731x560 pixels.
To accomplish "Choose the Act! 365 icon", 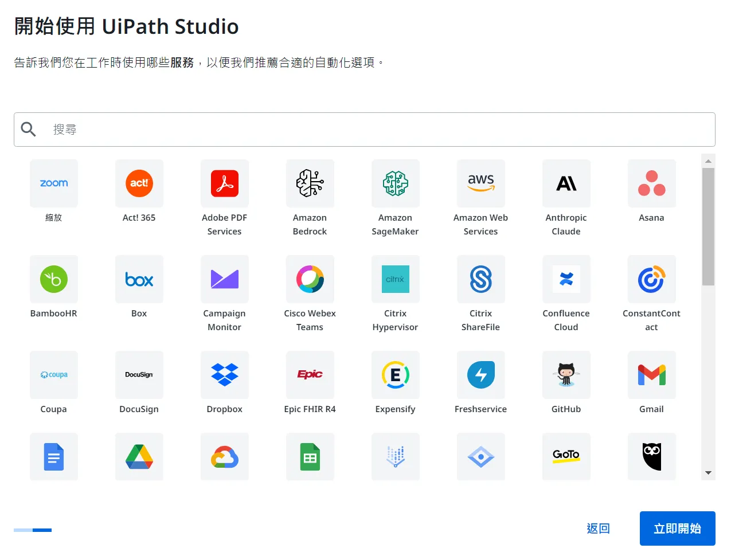I will point(139,183).
